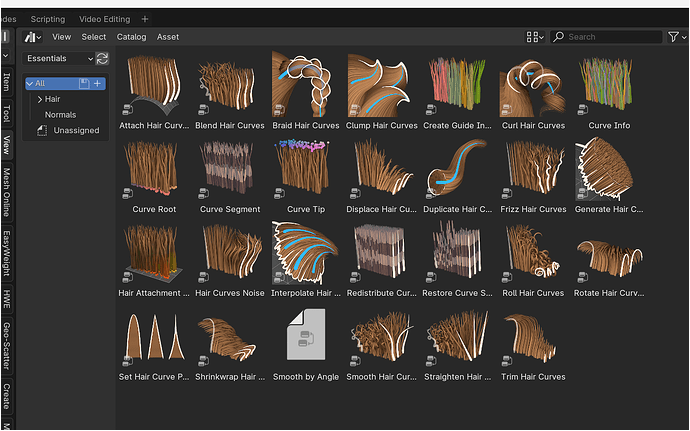This screenshot has height=431, width=690.
Task: Expand the Hair catalog
Action: (40, 99)
